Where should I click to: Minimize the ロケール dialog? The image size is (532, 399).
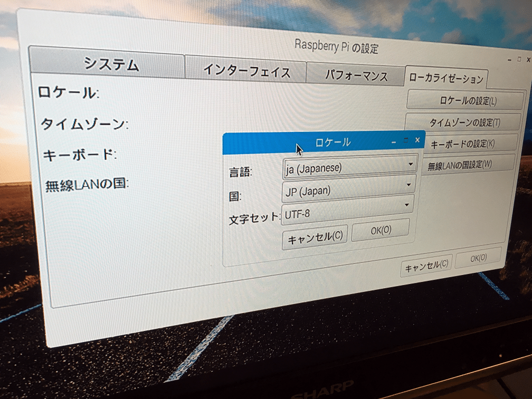[x=394, y=142]
